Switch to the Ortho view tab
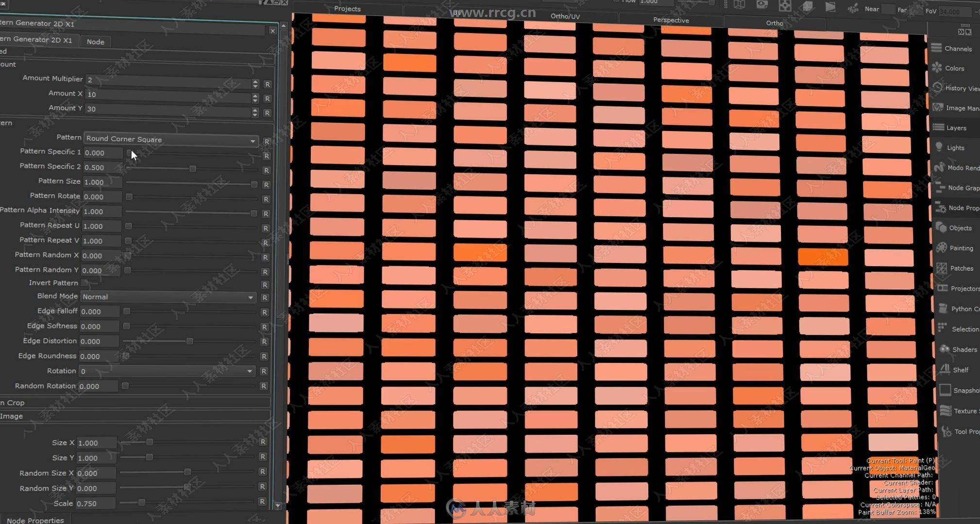 click(774, 23)
